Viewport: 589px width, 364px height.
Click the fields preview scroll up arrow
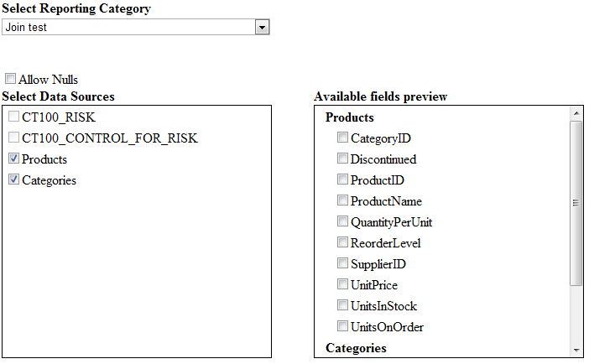576,113
